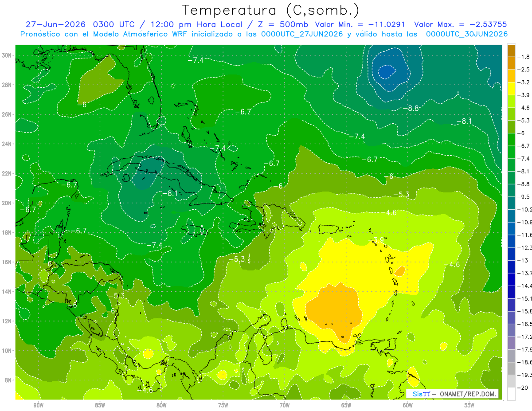Click the '-1.8' legend value
532x411 pixels.
point(524,57)
